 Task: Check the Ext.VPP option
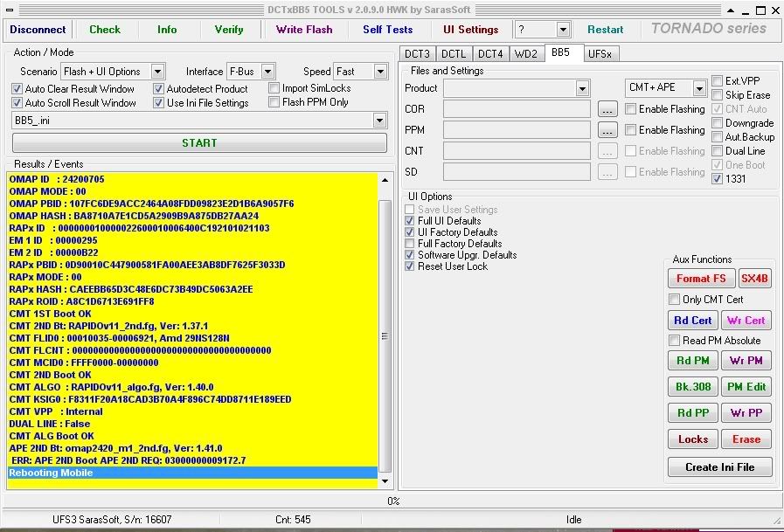[x=718, y=81]
